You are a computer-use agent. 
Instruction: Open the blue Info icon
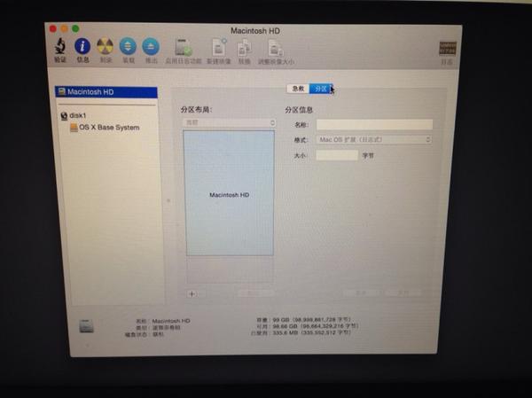[82, 46]
